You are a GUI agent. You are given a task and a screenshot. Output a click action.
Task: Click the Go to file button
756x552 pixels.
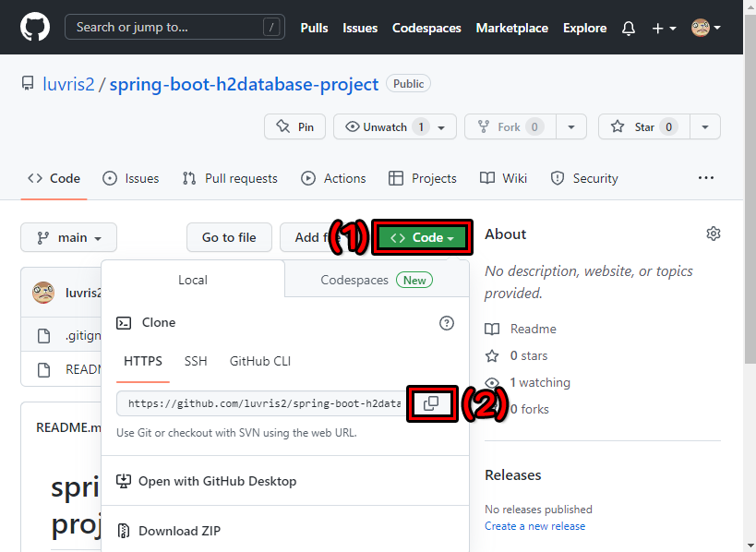tap(229, 237)
